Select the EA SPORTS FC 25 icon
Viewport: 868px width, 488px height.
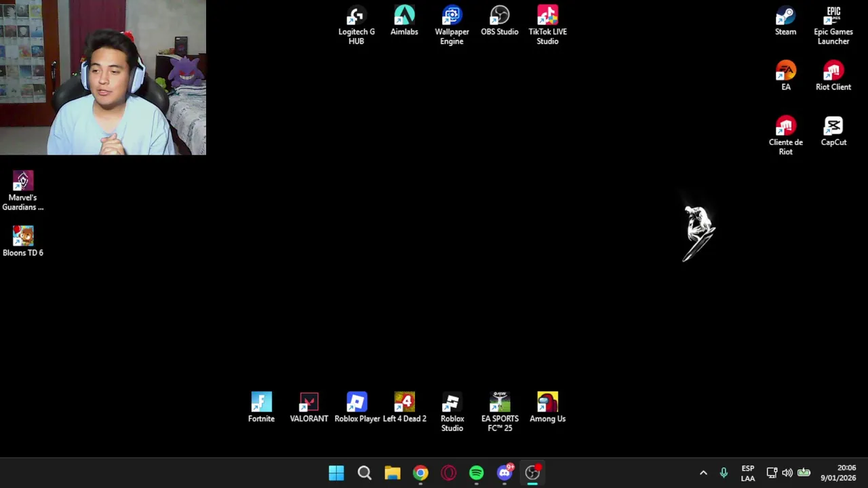[x=500, y=412]
